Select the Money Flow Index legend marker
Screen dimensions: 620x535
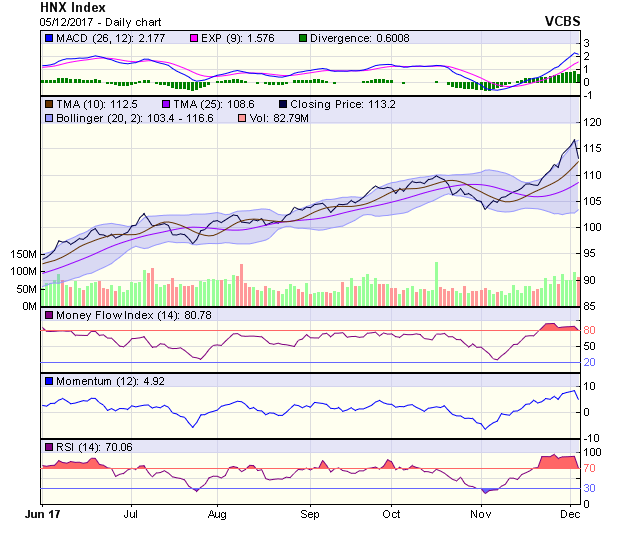pyautogui.click(x=49, y=315)
